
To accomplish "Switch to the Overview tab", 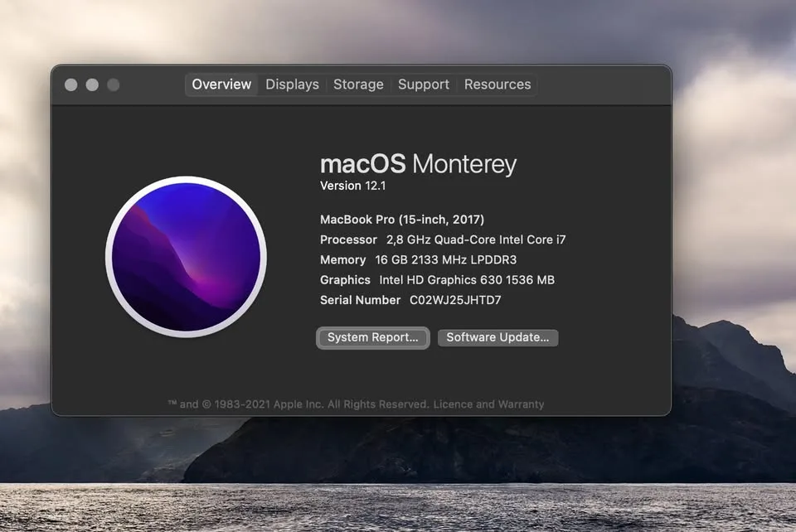I will point(221,85).
